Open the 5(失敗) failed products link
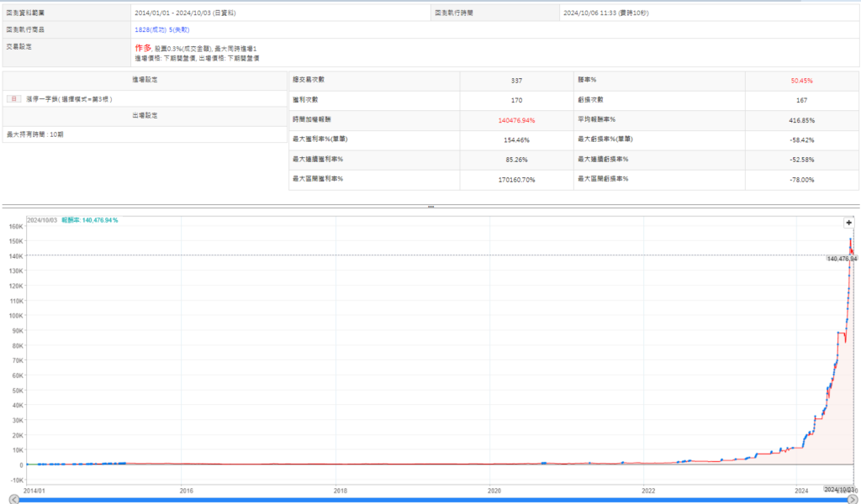 178,29
